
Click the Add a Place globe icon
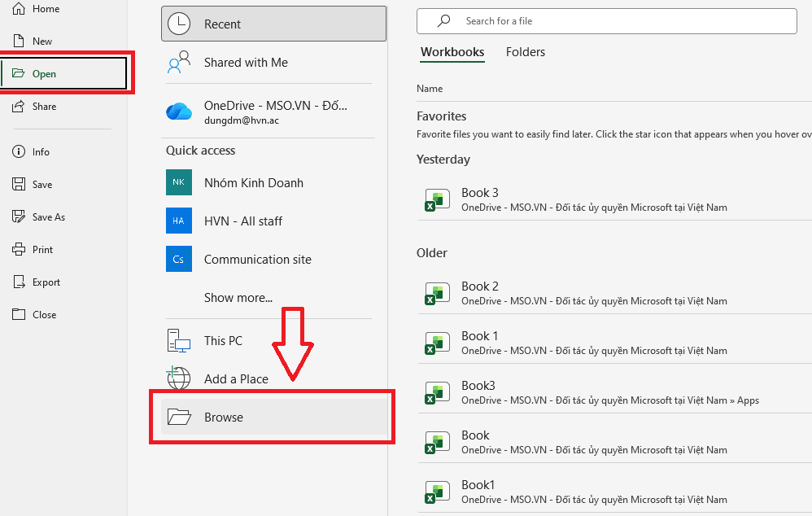pos(179,378)
